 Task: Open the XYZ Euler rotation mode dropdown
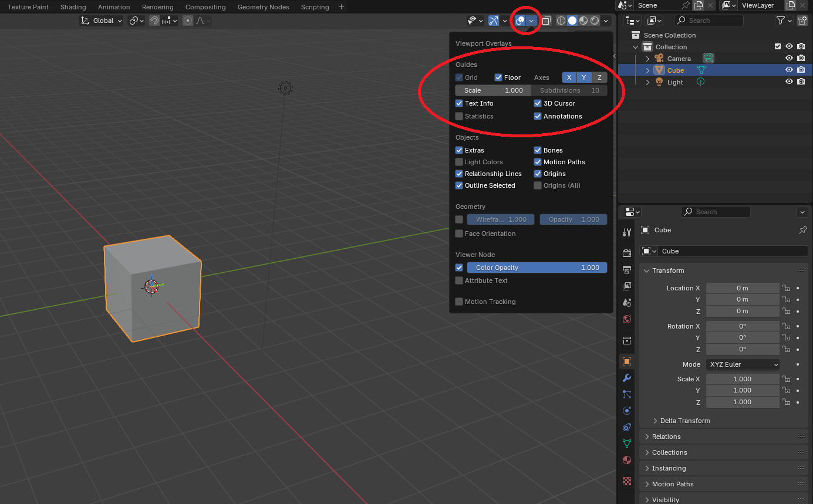[x=743, y=364]
